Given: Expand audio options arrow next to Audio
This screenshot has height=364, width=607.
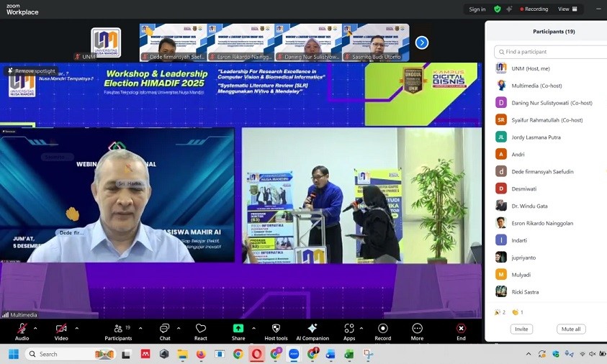Looking at the screenshot, I should 35,327.
